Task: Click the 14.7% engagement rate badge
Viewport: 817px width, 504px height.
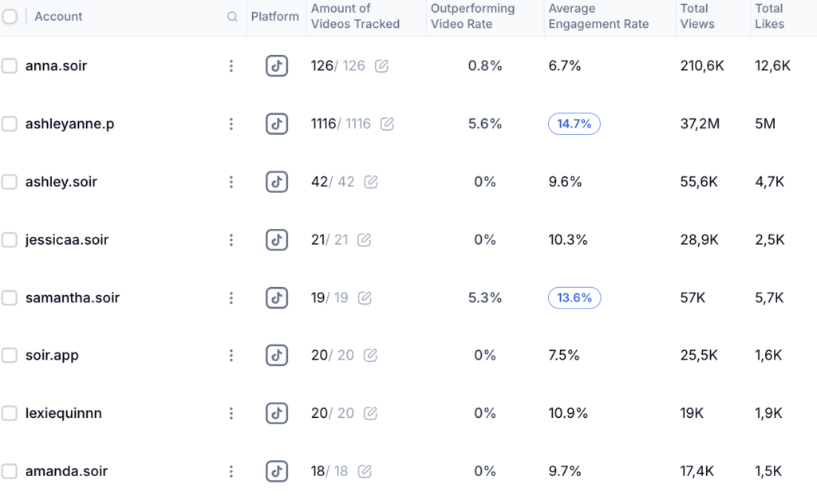Action: pyautogui.click(x=574, y=124)
